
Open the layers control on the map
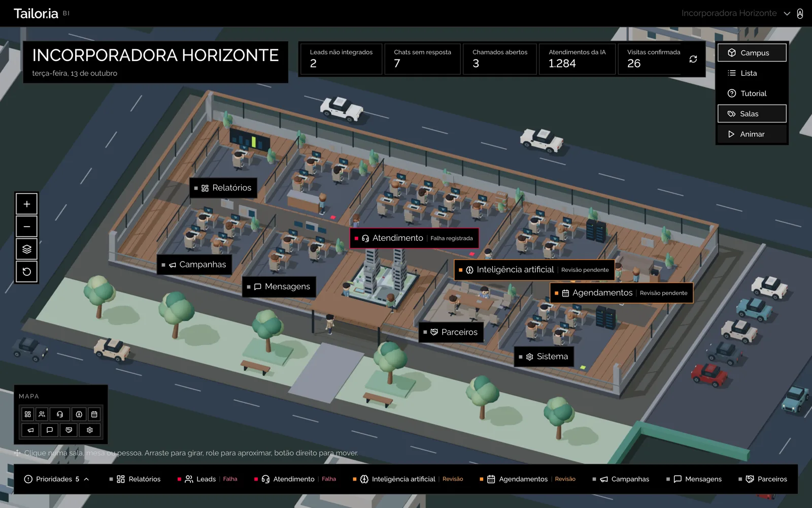[27, 249]
